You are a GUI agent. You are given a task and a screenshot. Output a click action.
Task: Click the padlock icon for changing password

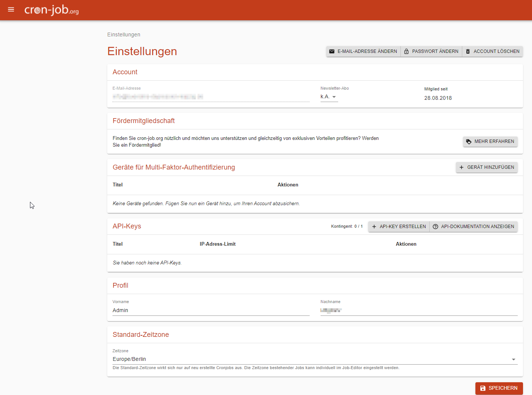click(406, 51)
